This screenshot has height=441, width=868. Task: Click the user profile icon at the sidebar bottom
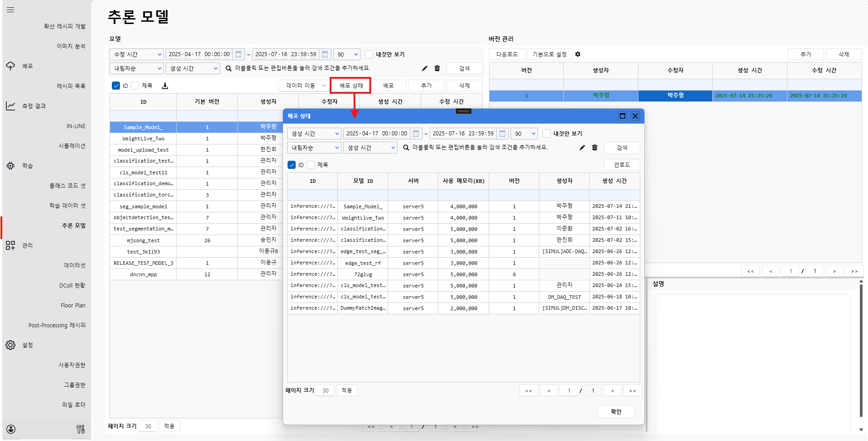coord(11,429)
